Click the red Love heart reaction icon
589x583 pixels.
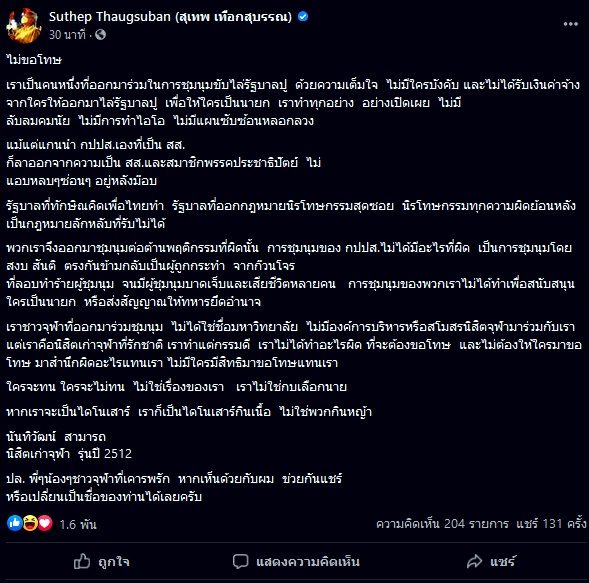45,523
